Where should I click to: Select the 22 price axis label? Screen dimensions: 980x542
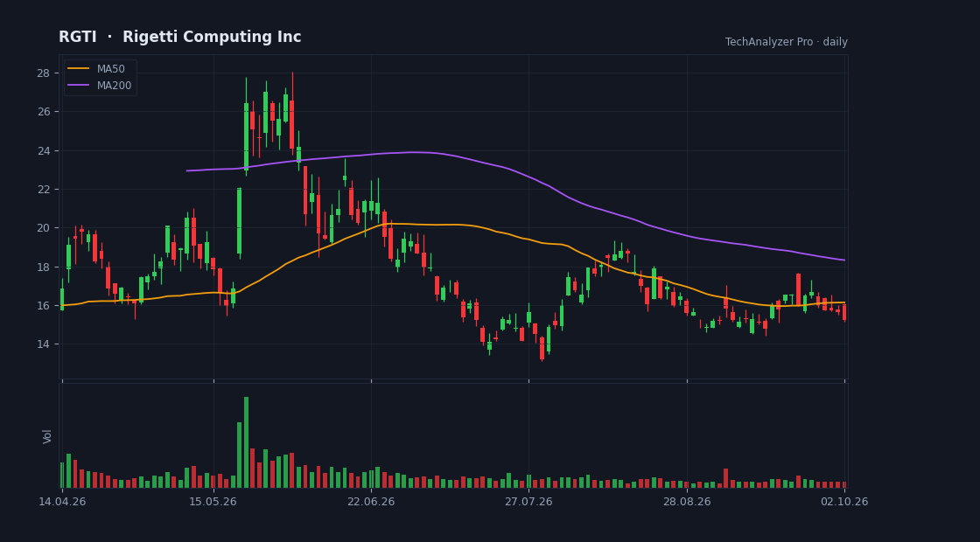pos(43,189)
